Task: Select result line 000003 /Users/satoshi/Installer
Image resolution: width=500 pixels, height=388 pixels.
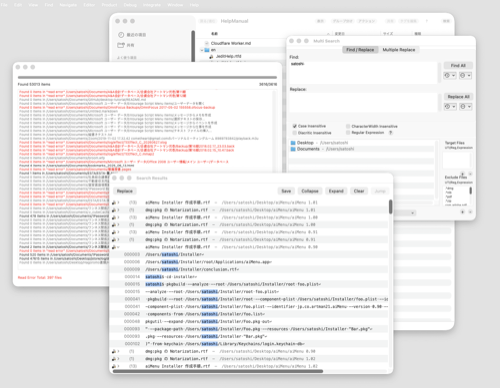Action: 248,254
